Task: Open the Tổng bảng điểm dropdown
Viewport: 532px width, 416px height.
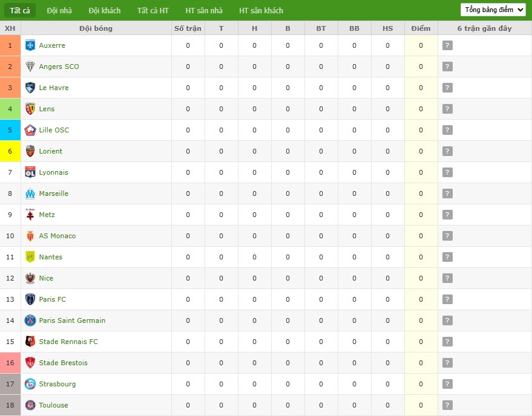Action: (x=493, y=10)
